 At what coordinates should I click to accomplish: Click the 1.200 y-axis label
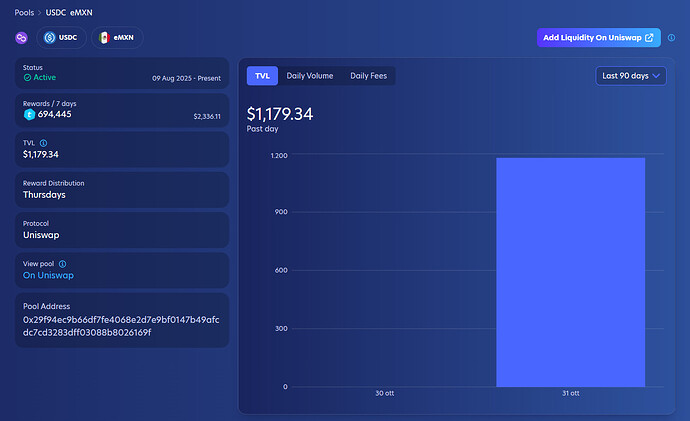coord(279,156)
